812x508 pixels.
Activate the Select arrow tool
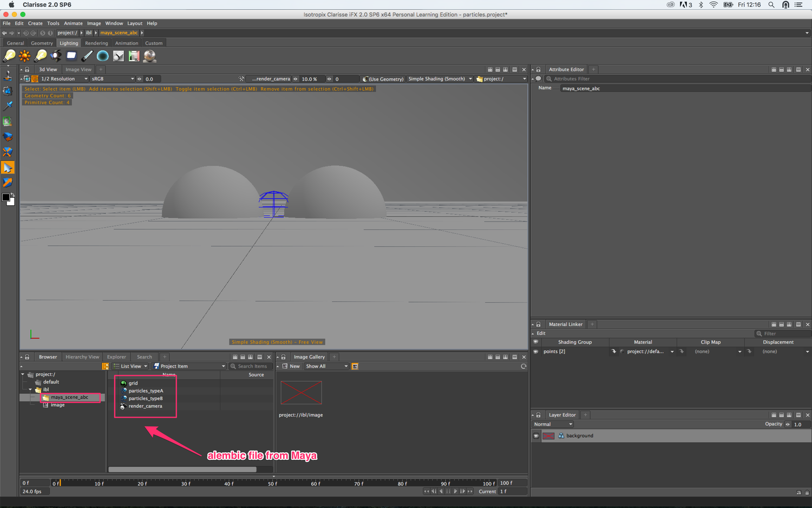click(x=8, y=167)
